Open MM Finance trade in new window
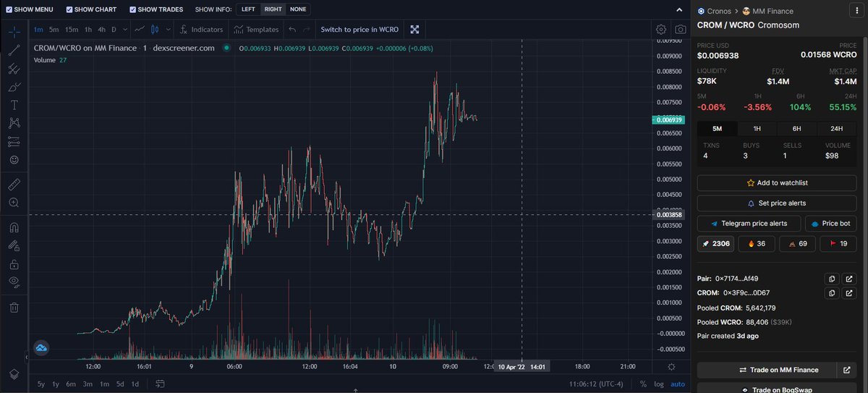Viewport: 868px width, 393px height. coord(847,370)
